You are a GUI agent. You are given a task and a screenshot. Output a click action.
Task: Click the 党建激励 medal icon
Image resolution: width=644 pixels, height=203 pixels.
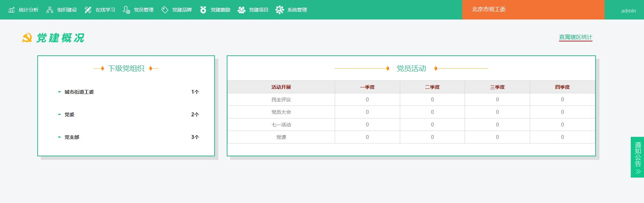(203, 10)
